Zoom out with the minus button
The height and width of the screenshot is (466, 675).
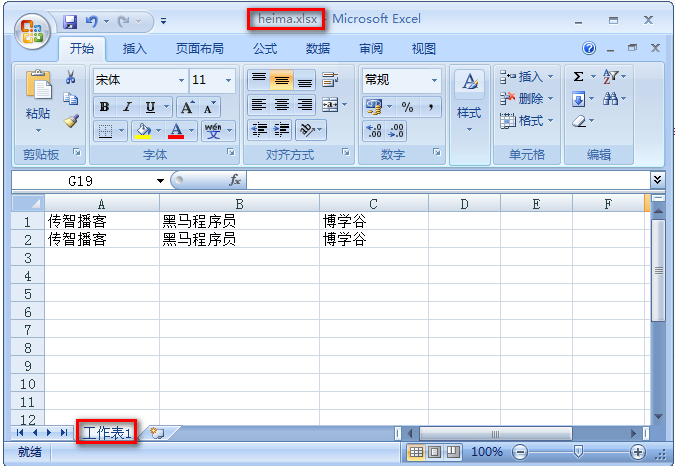[x=520, y=452]
